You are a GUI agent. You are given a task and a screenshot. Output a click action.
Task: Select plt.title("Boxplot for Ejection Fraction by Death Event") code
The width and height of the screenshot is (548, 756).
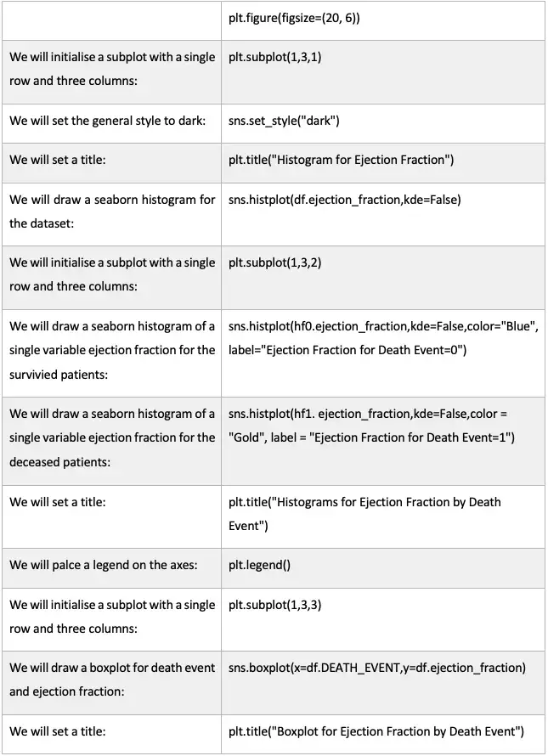(376, 731)
